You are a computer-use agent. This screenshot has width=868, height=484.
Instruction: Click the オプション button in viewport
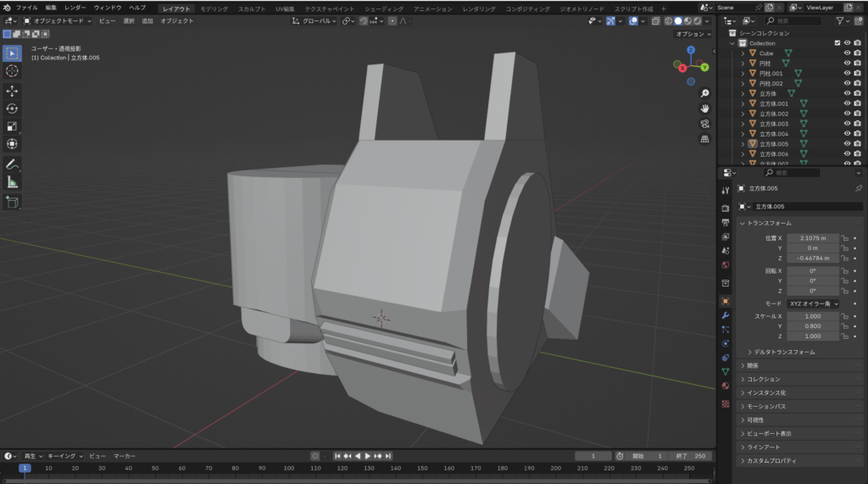(692, 34)
